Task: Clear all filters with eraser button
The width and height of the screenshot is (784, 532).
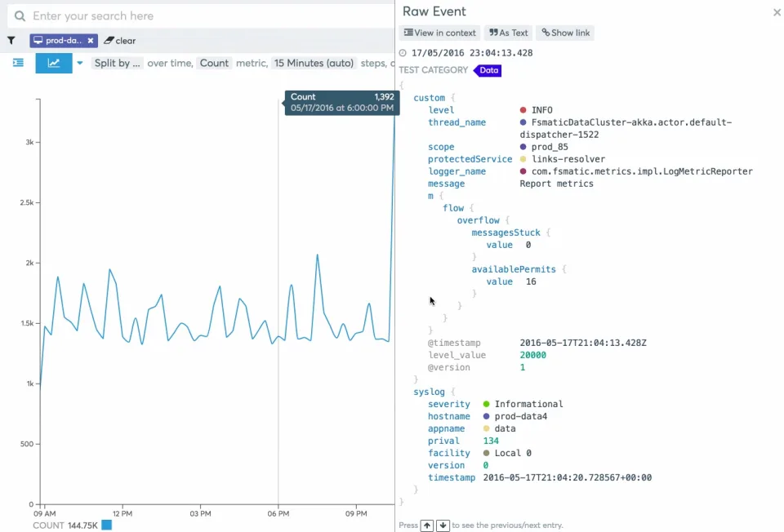Action: tap(119, 41)
